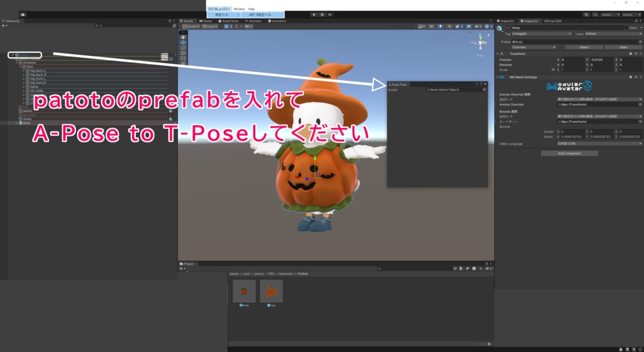644x352 pixels.
Task: Select the Hand view tool in Scene
Action: pos(183,37)
